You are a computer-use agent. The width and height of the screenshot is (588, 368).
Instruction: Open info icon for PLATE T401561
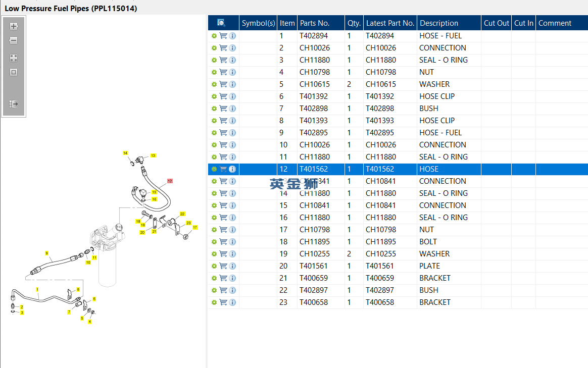pos(232,266)
